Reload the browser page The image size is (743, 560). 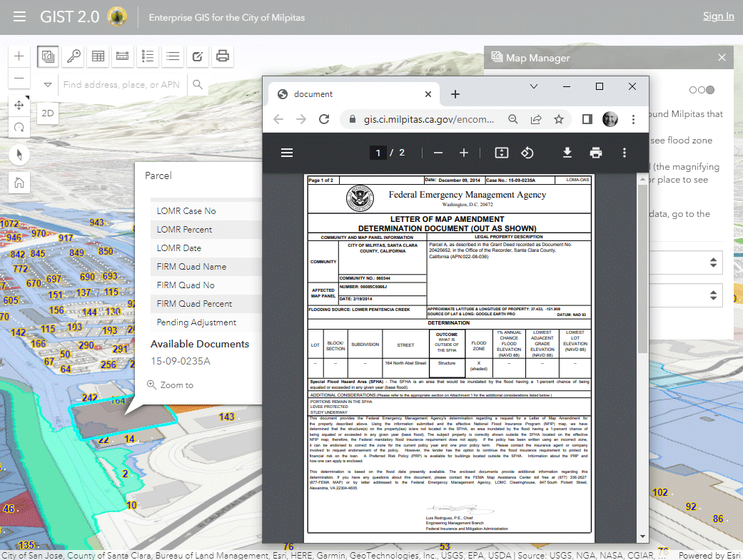(x=324, y=119)
